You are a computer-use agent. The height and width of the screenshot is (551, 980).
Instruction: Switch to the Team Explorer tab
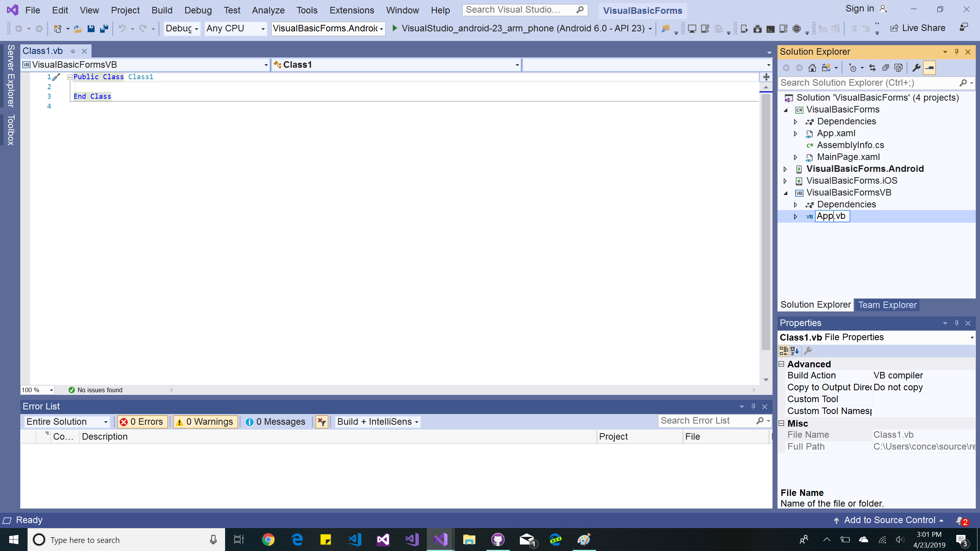pyautogui.click(x=887, y=305)
